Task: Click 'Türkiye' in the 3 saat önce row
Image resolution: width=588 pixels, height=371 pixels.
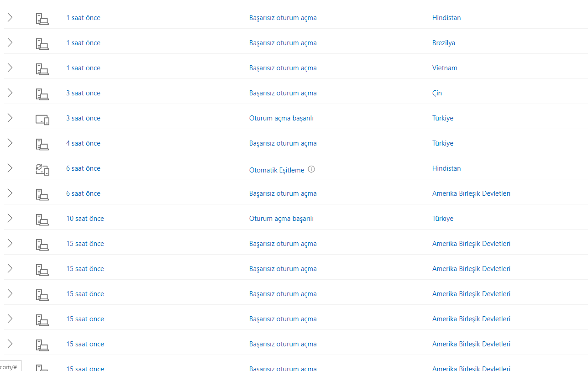Action: click(443, 118)
